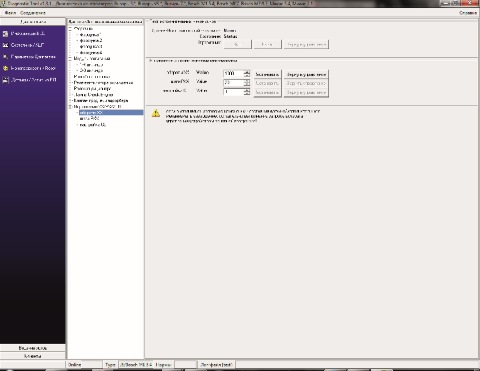Select форсунка 2 in the tree
Screen dimensions: 480x371
click(91, 40)
